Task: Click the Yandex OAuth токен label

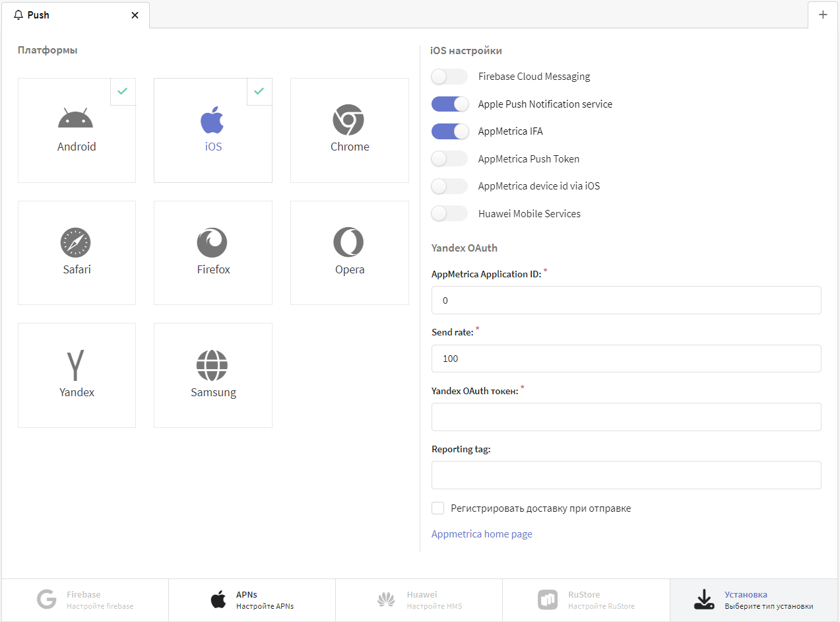Action: tap(475, 391)
